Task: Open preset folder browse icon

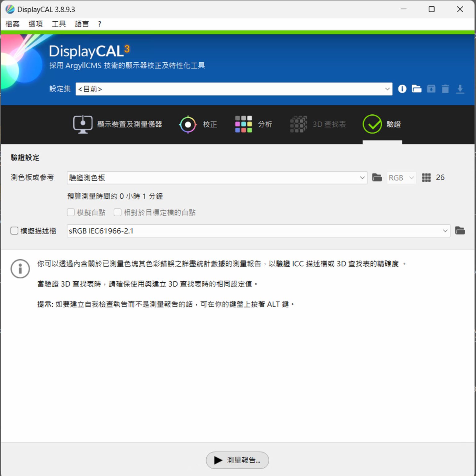Action: click(416, 89)
